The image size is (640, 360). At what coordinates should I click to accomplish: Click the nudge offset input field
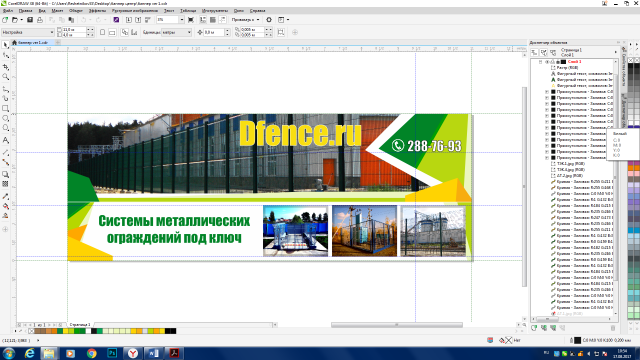(x=213, y=32)
